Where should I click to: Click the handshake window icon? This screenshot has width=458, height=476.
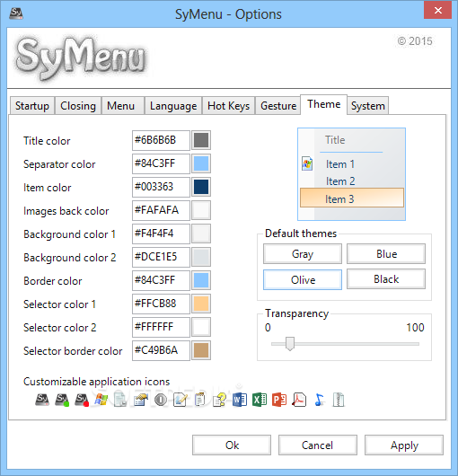tap(140, 400)
